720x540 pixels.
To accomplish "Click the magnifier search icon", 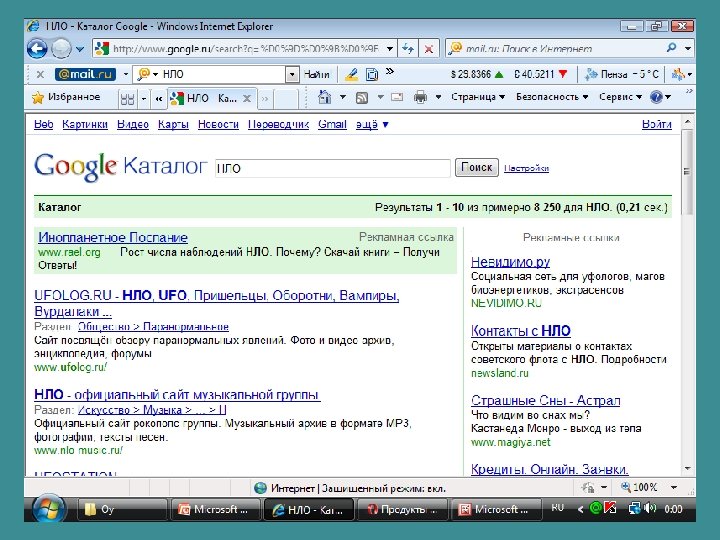I will 672,48.
